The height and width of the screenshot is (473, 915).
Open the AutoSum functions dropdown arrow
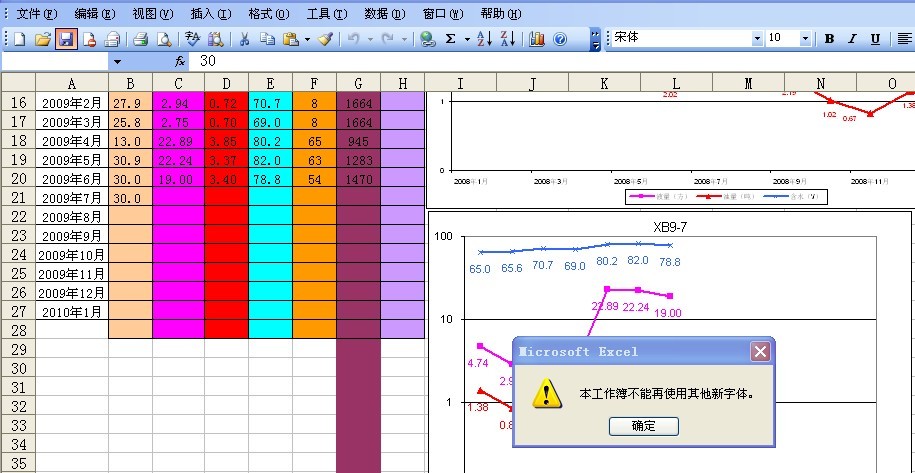467,40
